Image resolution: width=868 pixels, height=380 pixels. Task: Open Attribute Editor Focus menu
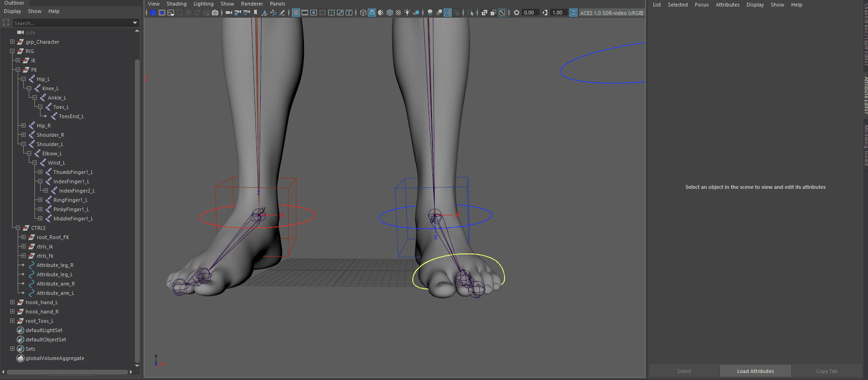(701, 5)
